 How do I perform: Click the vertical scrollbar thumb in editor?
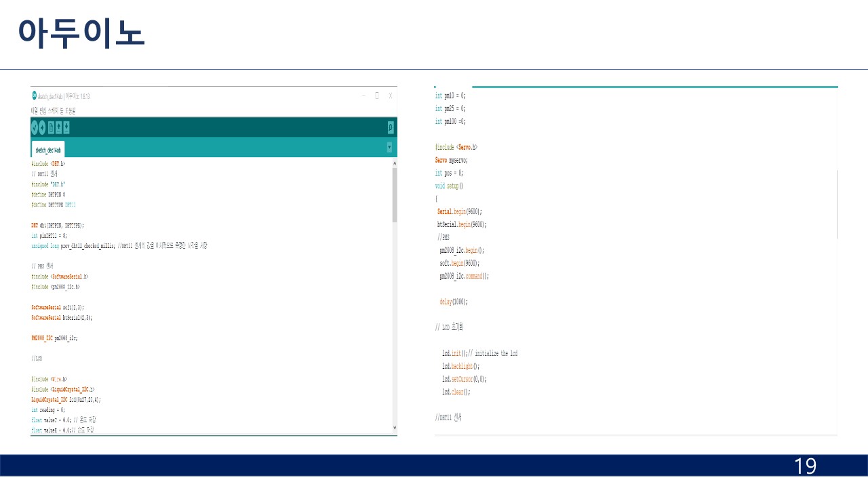(395, 195)
